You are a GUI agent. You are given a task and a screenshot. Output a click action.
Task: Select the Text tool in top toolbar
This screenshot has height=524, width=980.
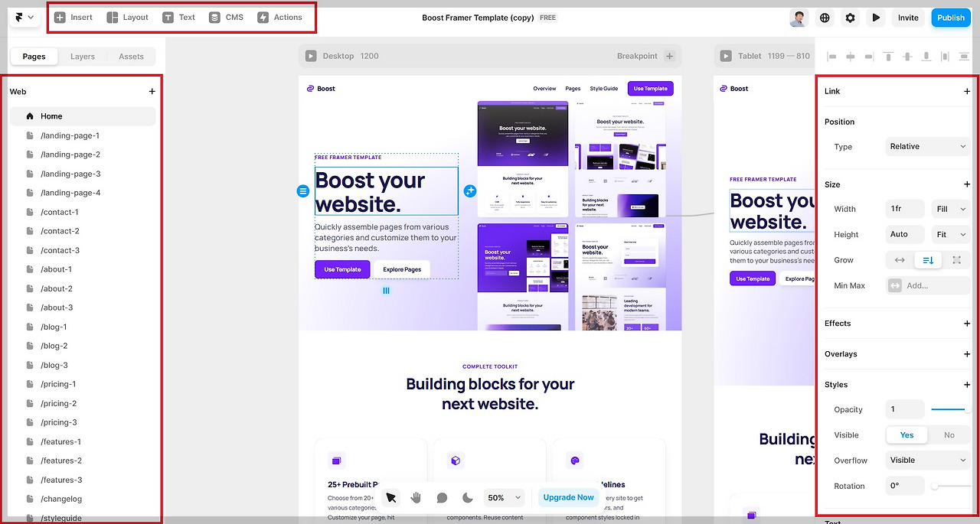[179, 17]
